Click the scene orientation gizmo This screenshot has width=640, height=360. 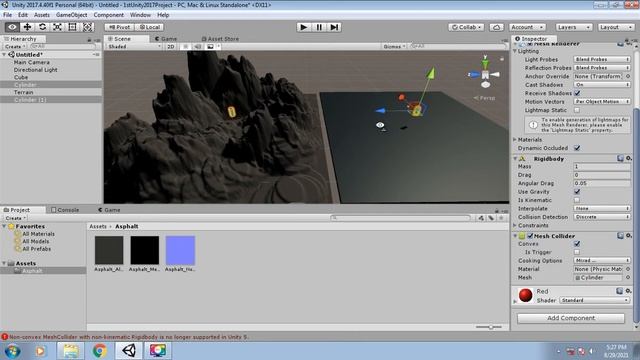485,74
